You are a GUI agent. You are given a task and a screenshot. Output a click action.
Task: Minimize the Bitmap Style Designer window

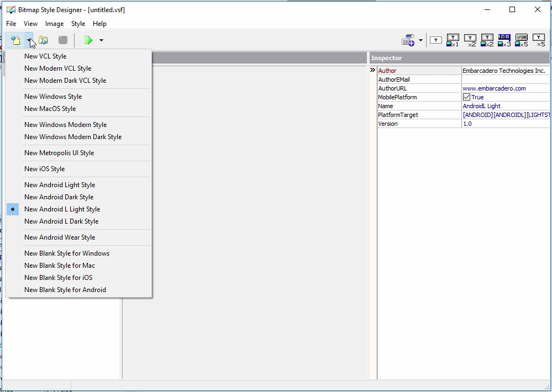pos(487,9)
